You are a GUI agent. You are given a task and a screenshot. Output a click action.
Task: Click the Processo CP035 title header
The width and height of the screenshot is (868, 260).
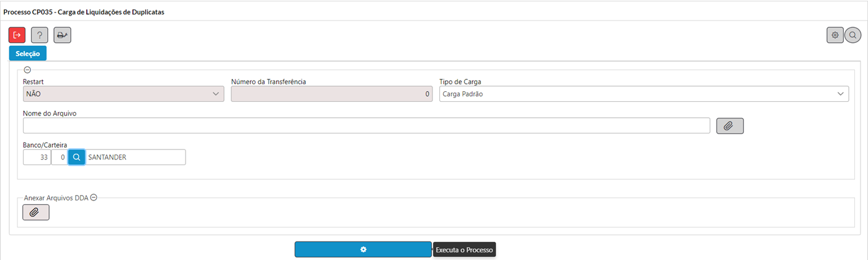(84, 12)
